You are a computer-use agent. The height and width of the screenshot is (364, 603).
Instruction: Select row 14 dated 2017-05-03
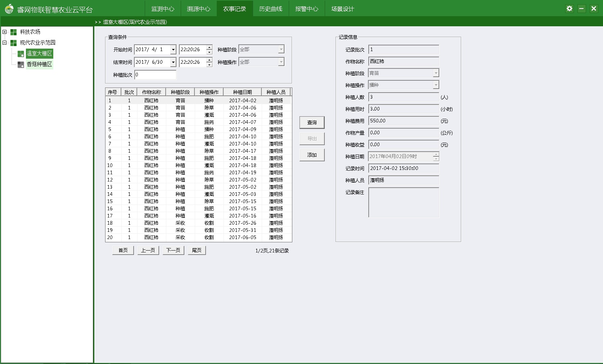pyautogui.click(x=198, y=194)
